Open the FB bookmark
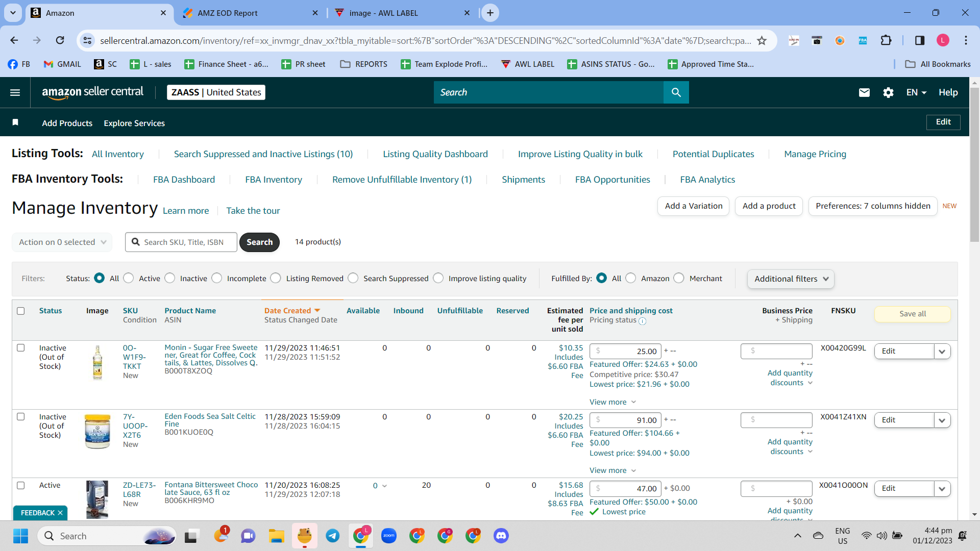The height and width of the screenshot is (551, 980). (19, 64)
